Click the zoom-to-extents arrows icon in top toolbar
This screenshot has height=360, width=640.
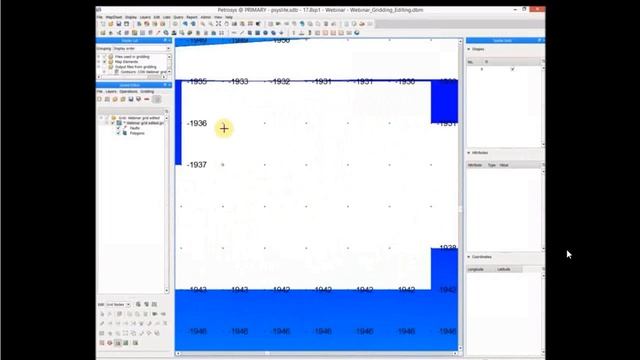coord(218,24)
